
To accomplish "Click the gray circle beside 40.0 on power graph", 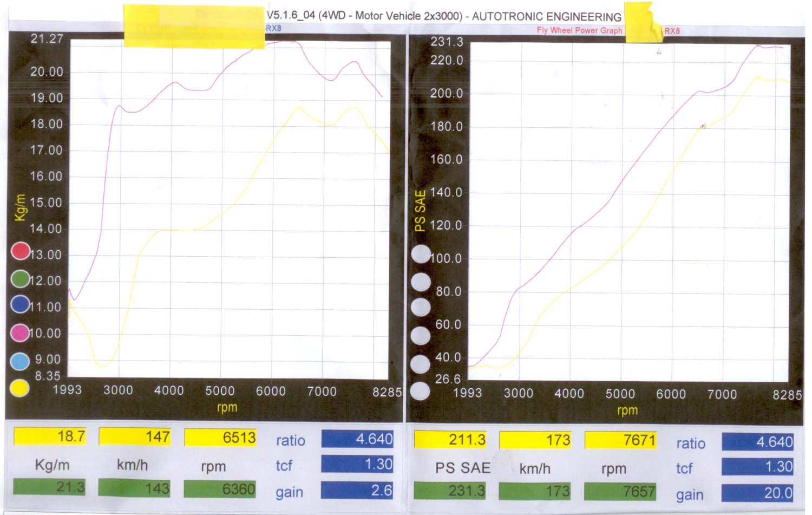I will pos(420,364).
